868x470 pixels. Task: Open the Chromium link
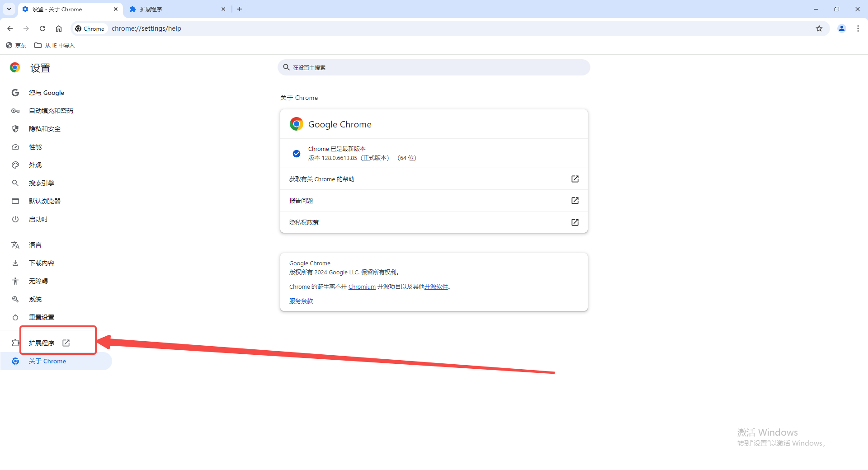point(362,287)
